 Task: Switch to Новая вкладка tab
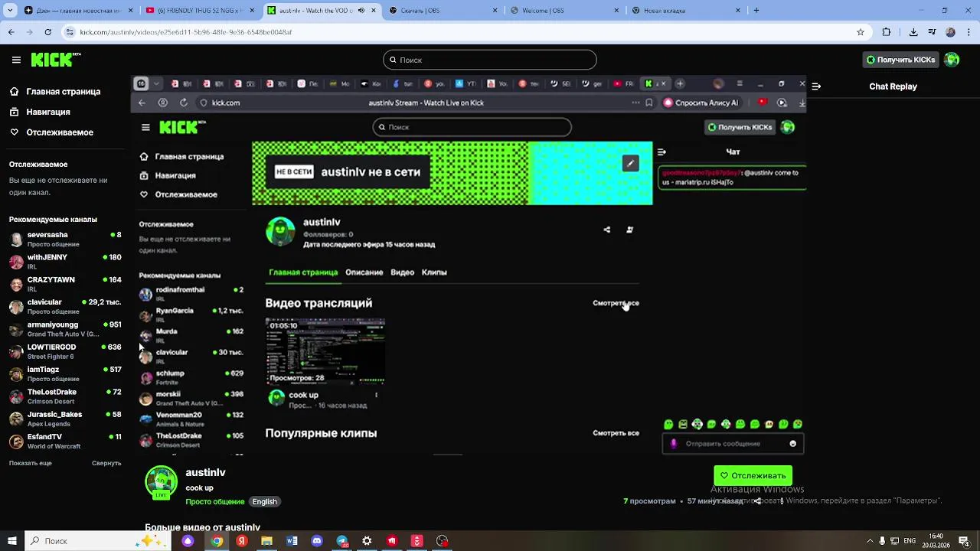[687, 11]
